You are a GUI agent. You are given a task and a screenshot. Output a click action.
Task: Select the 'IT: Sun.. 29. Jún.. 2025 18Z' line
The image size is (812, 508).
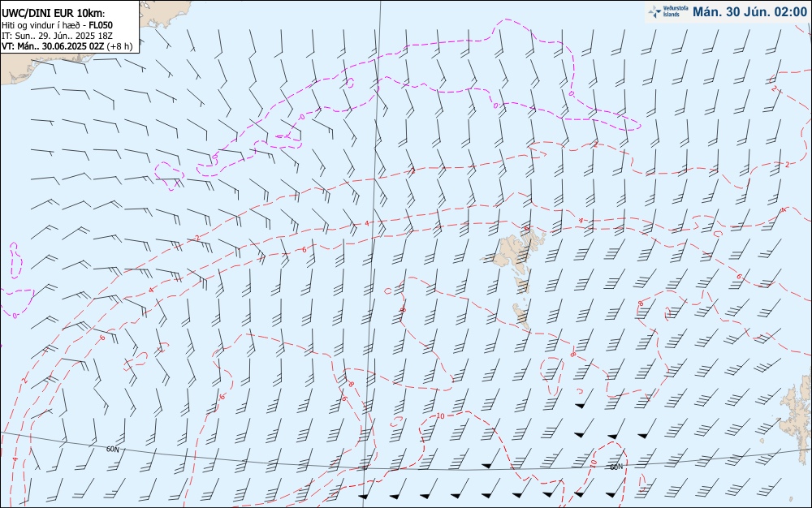pos(57,36)
